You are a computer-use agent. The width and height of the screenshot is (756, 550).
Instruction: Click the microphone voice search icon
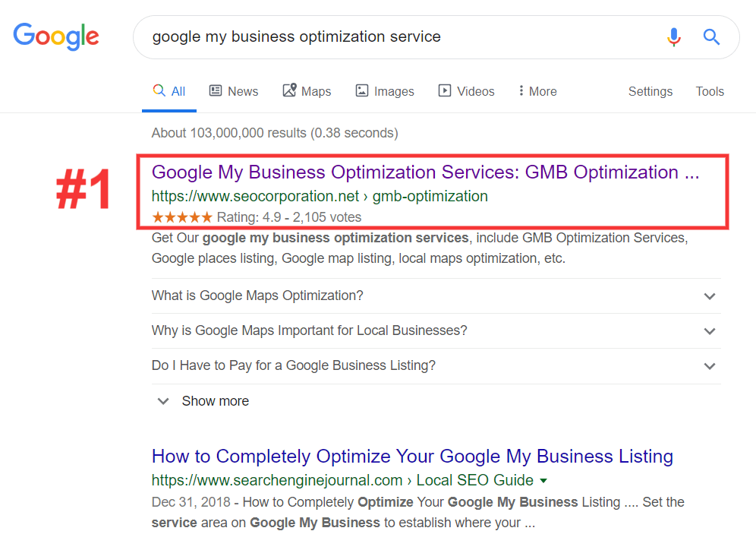[673, 37]
